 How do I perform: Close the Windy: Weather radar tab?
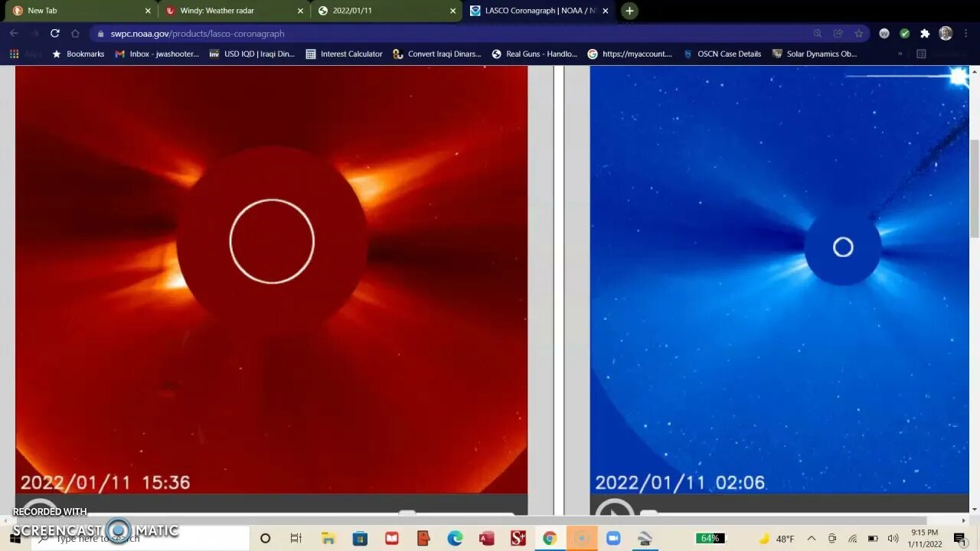pyautogui.click(x=300, y=11)
